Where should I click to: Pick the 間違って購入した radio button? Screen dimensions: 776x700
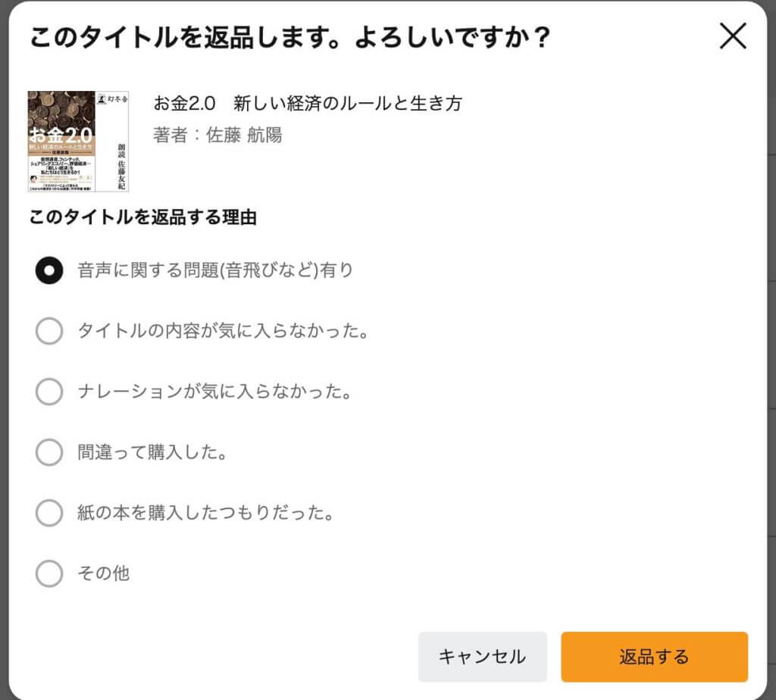tap(49, 452)
